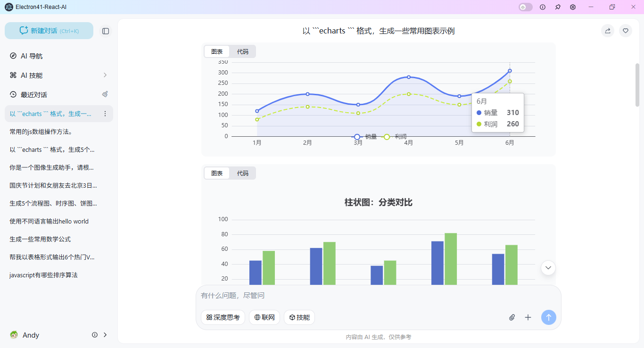Open the info icon in title bar

(x=543, y=7)
